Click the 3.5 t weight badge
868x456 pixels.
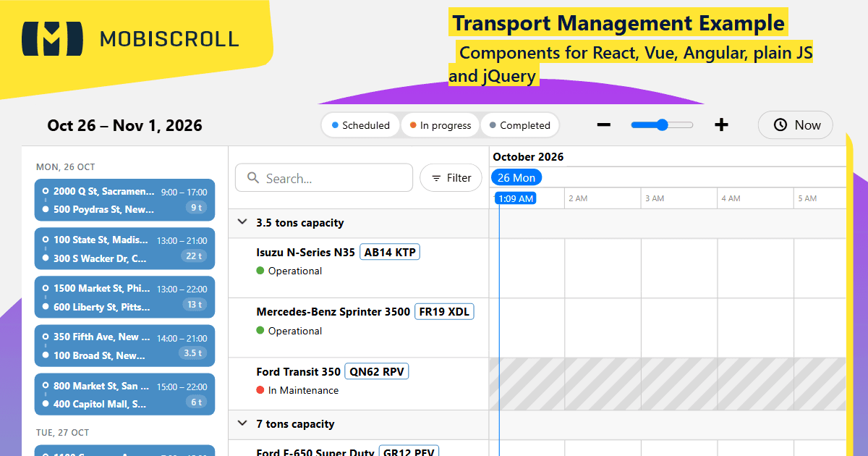click(192, 353)
